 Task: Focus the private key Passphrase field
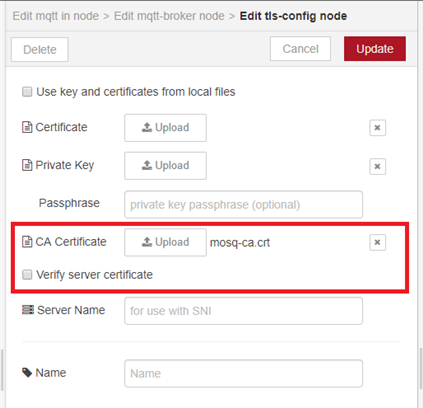pyautogui.click(x=243, y=204)
